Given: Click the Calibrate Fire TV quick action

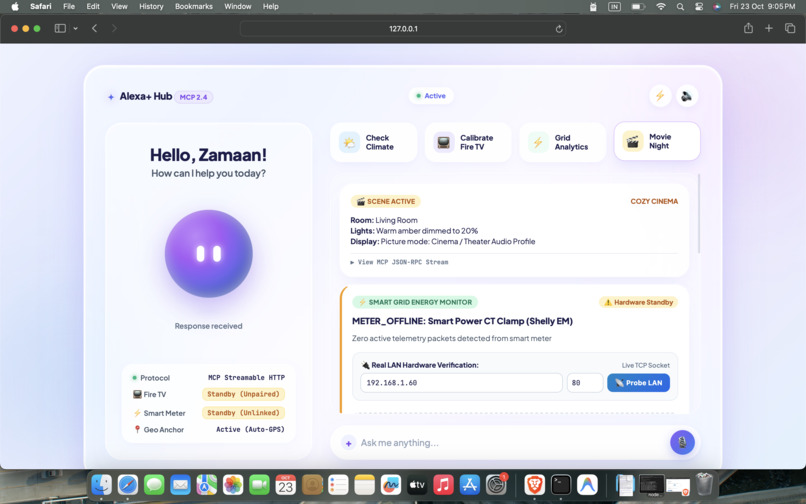Looking at the screenshot, I should coord(468,142).
